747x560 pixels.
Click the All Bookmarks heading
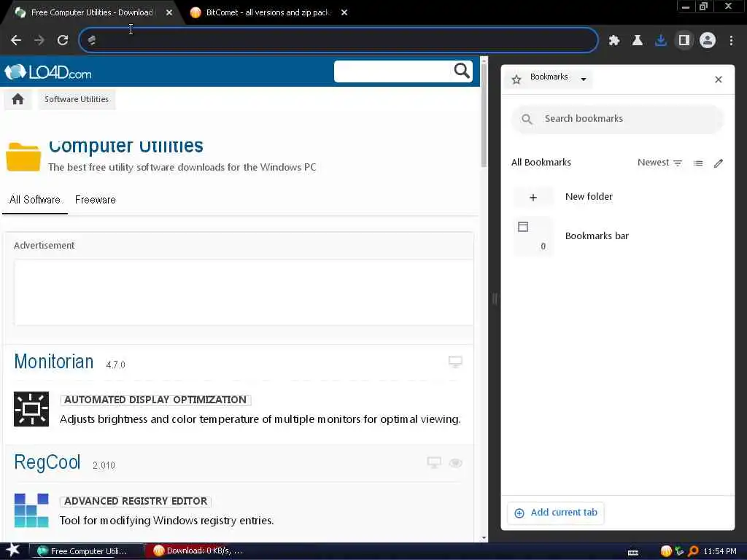[x=541, y=163]
